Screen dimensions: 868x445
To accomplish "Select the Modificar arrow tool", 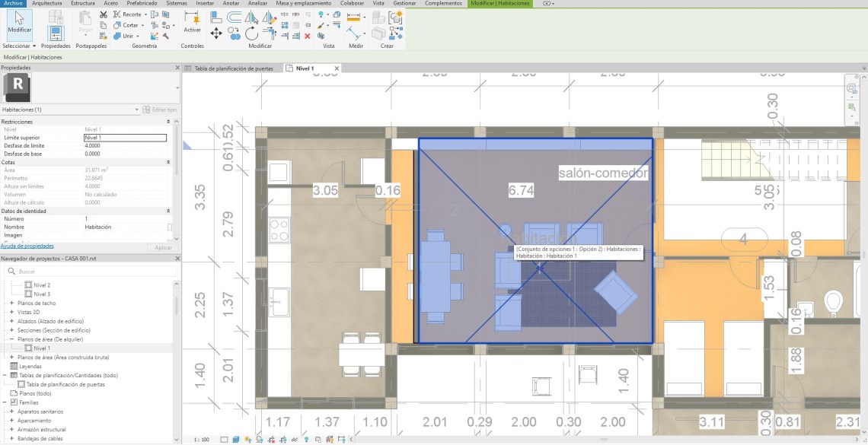I will 19,22.
